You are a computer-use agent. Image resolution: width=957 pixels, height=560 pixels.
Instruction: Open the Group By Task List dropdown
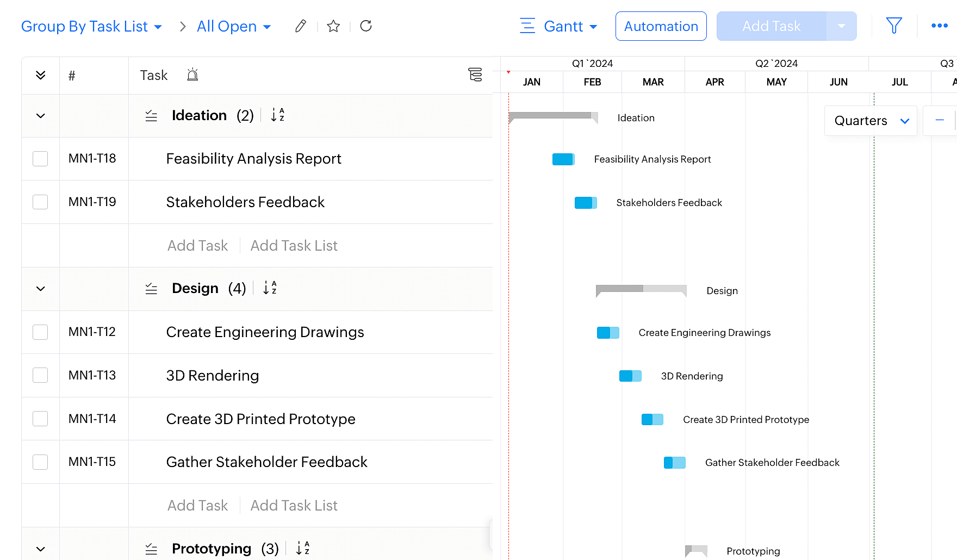91,26
